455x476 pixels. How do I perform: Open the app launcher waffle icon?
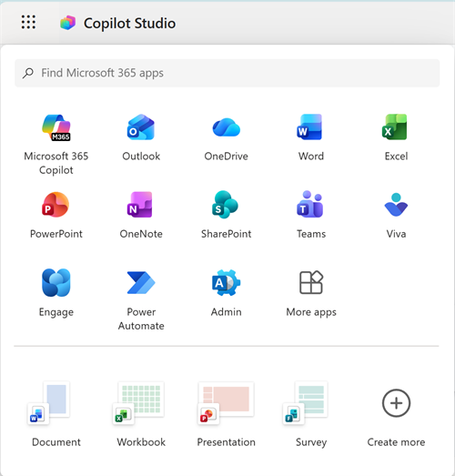coord(28,22)
